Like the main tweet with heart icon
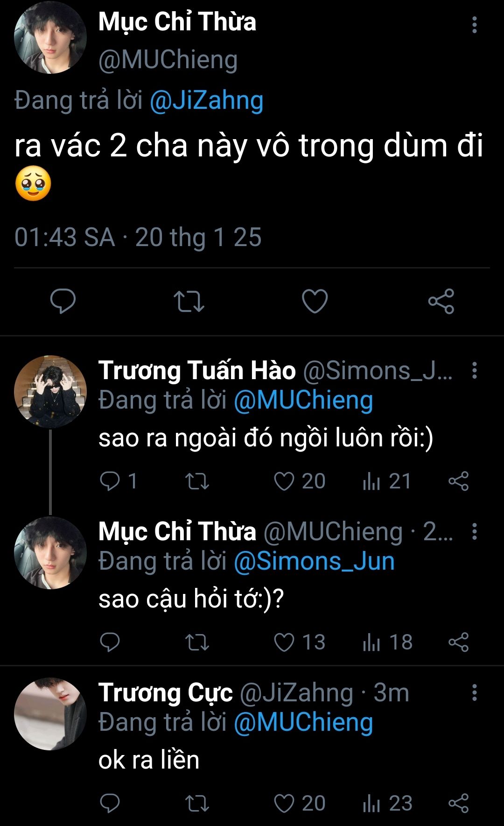The image size is (504, 826). [x=315, y=301]
